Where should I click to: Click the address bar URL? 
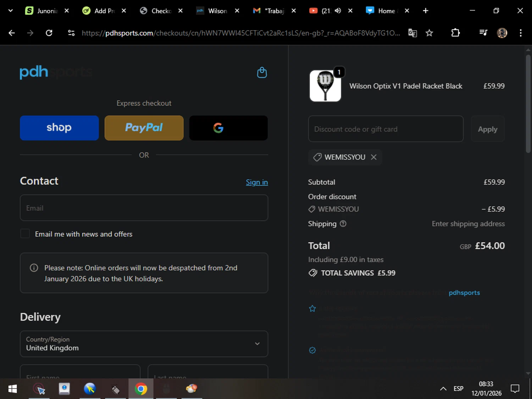pos(241,33)
